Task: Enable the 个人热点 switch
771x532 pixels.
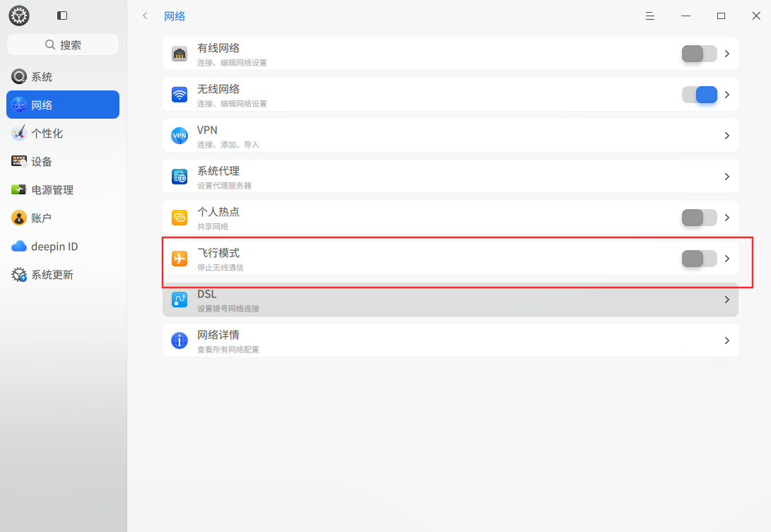Action: tap(699, 218)
